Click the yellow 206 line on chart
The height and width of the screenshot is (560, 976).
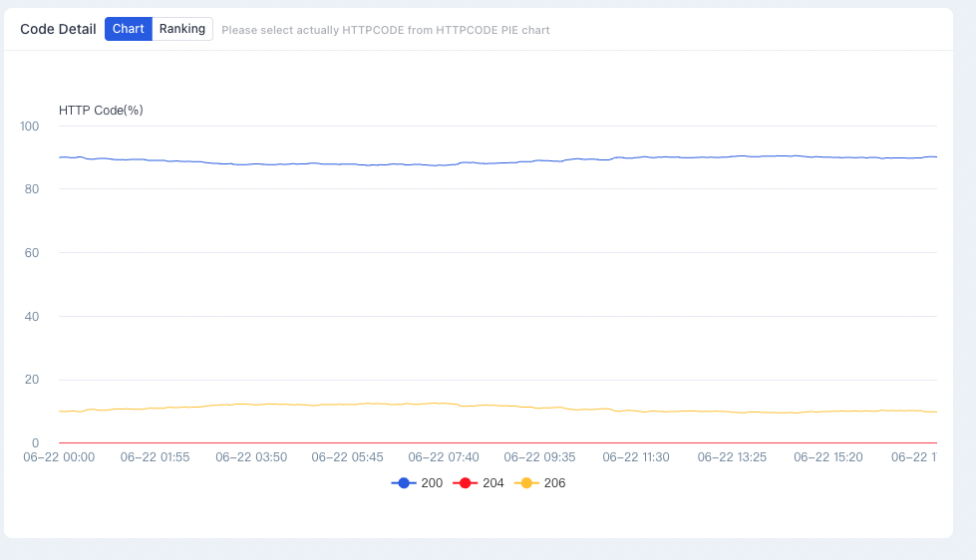[x=497, y=406]
